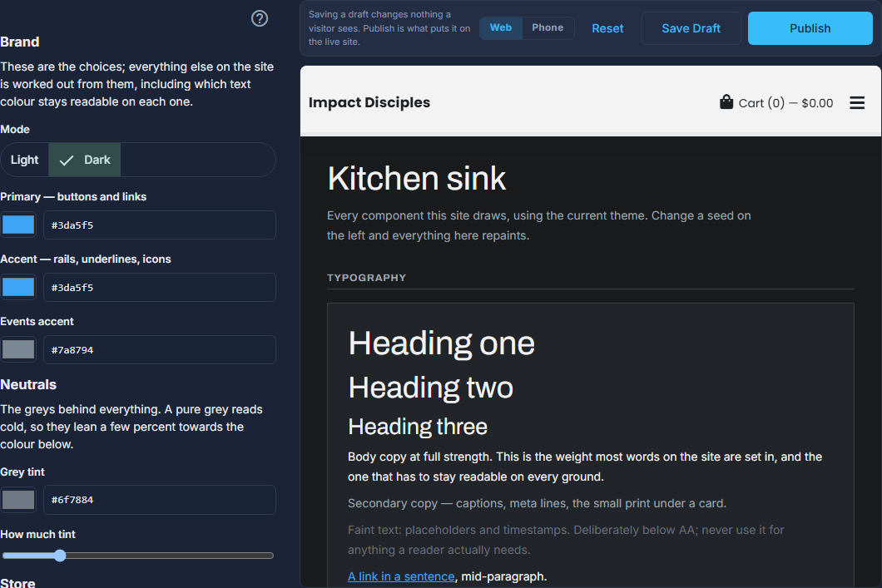This screenshot has height=588, width=882.
Task: Select Light mode
Action: coord(25,160)
